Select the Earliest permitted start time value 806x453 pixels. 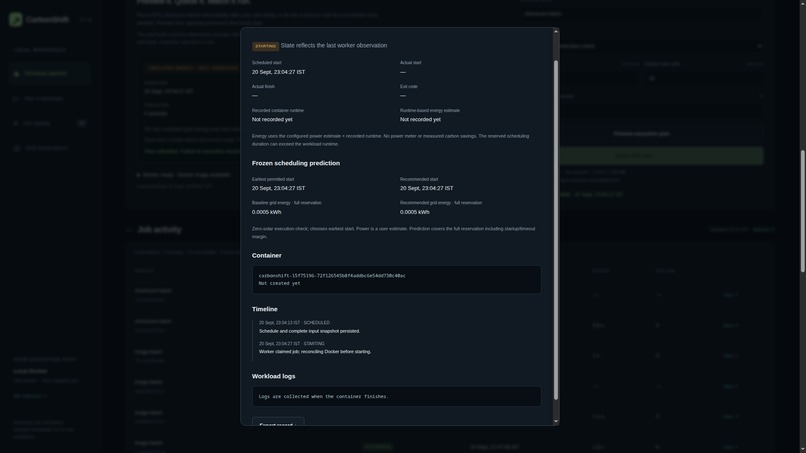278,188
